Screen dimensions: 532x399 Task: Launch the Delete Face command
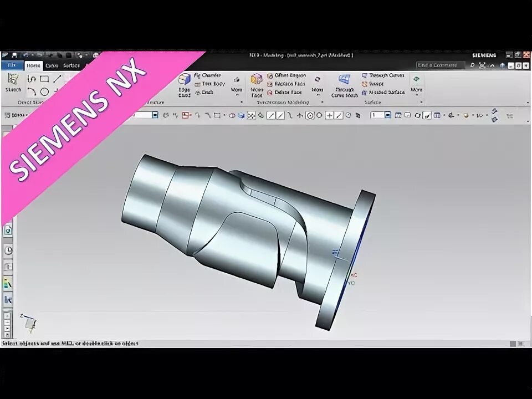pos(284,93)
